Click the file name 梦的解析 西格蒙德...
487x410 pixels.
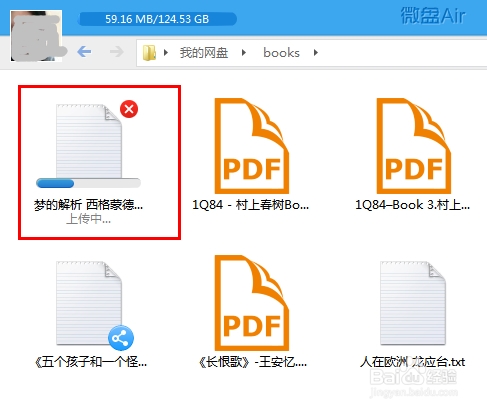[88, 205]
